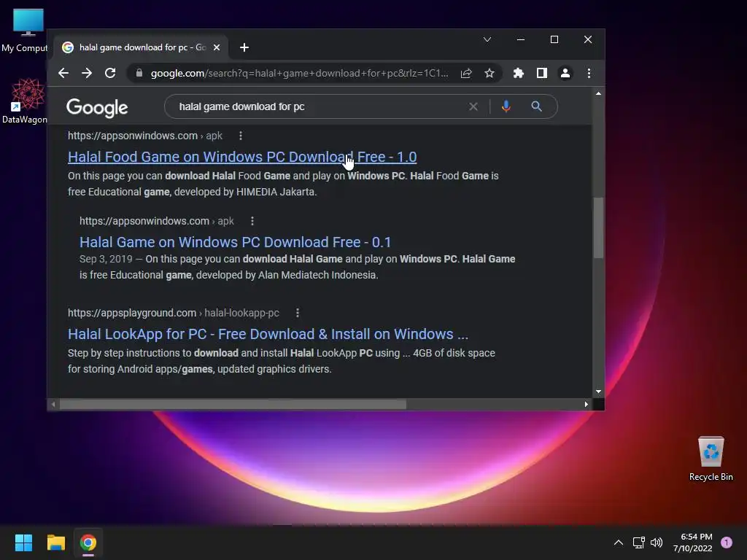Image resolution: width=747 pixels, height=560 pixels.
Task: Submit search with magnifier icon
Action: 536,106
